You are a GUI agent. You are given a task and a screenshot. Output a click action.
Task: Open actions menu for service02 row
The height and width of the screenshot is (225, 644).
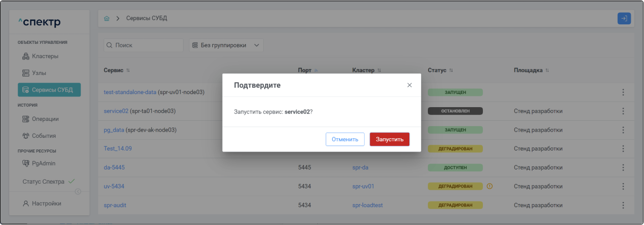pos(623,111)
